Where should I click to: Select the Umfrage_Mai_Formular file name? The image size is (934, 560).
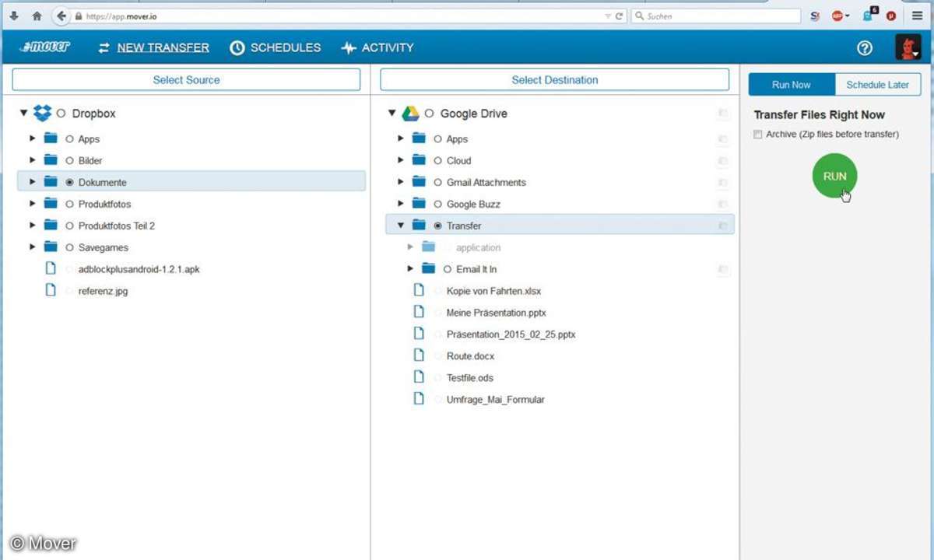pos(496,400)
